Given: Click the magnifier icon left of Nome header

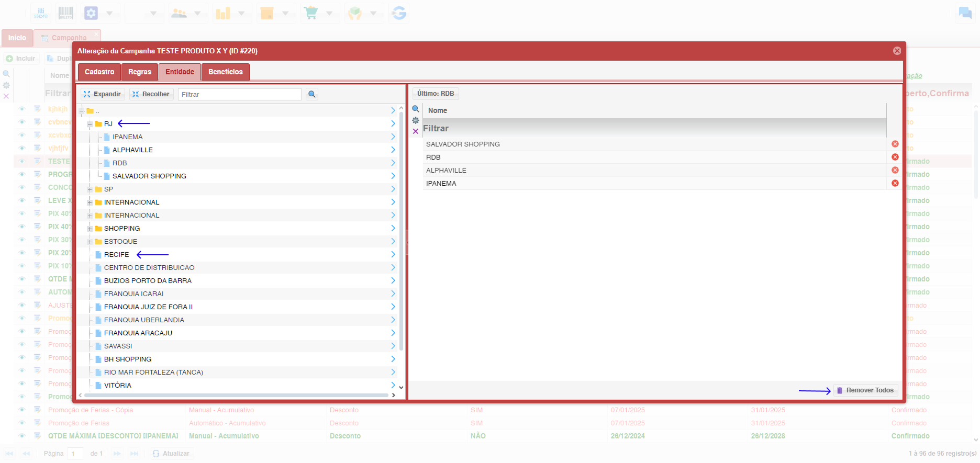Looking at the screenshot, I should pos(416,109).
